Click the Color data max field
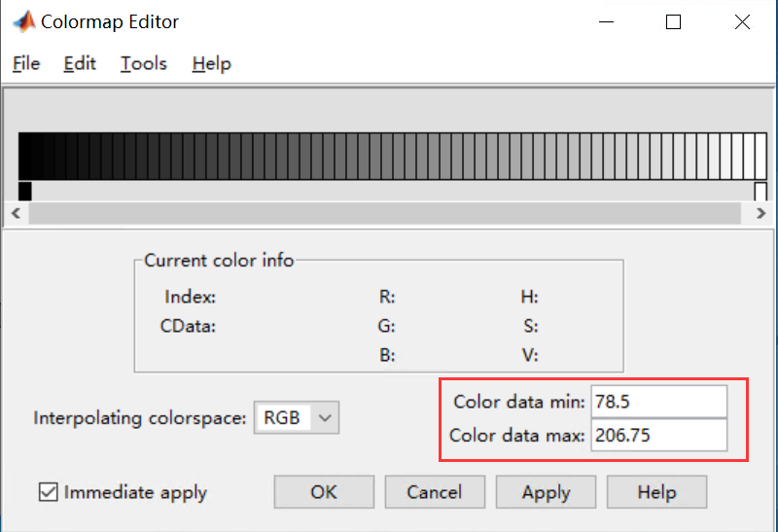The image size is (778, 532). click(659, 435)
